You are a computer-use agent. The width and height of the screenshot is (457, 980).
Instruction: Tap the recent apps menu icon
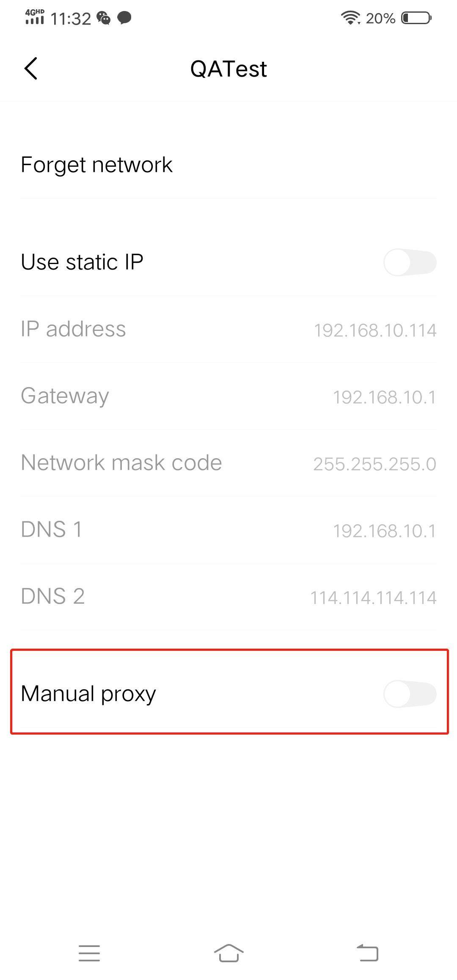pos(89,953)
